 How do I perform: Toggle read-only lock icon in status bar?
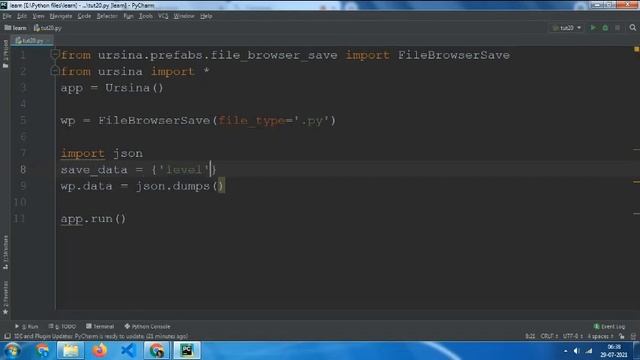[622, 336]
